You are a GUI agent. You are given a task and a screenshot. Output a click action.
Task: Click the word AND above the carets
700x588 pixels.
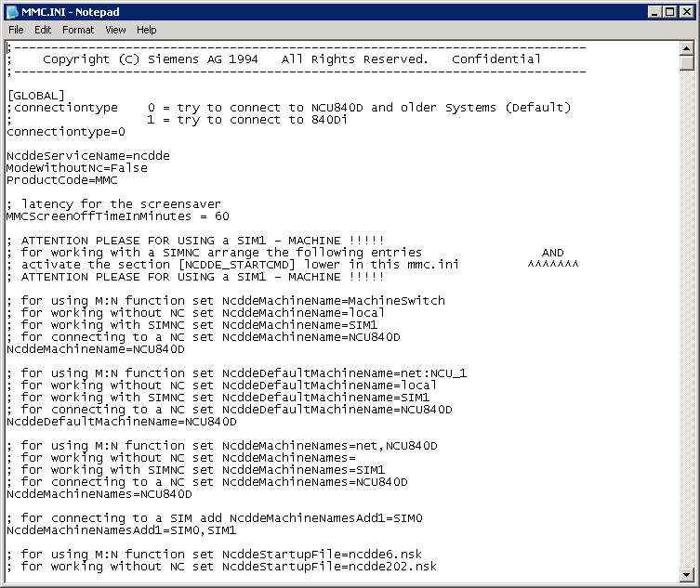click(x=553, y=253)
